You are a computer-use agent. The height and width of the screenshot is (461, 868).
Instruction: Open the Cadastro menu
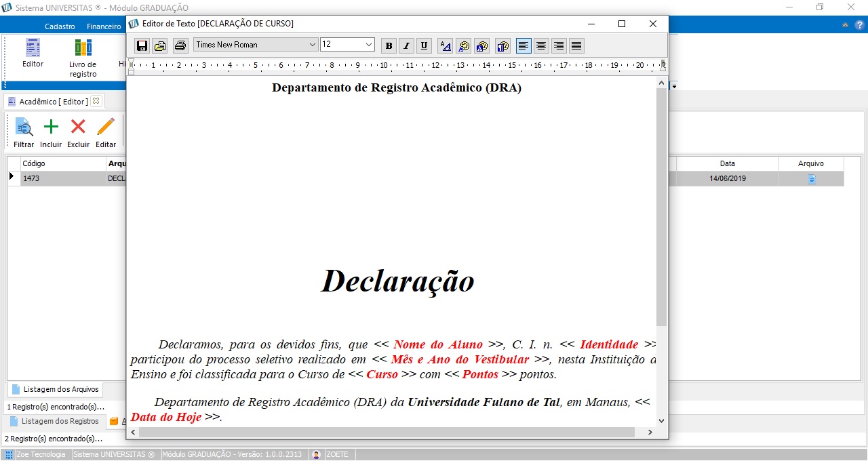tap(60, 26)
